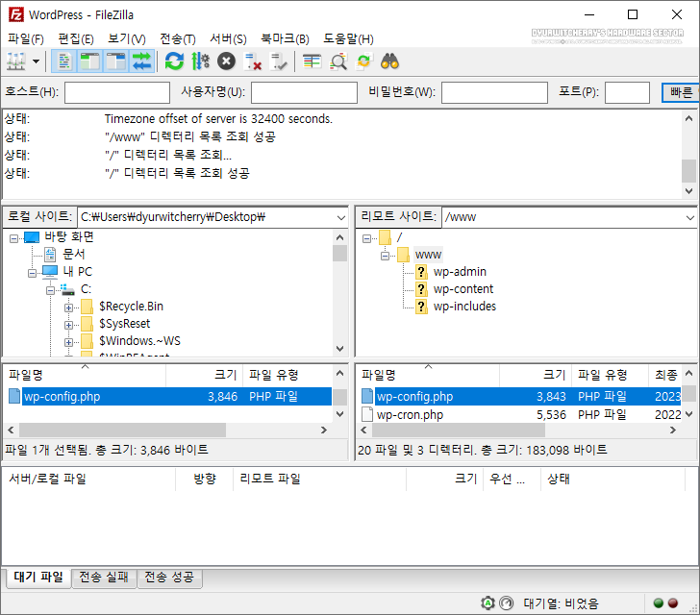Toggle local directory tree view
This screenshot has height=615, width=700.
pyautogui.click(x=89, y=61)
